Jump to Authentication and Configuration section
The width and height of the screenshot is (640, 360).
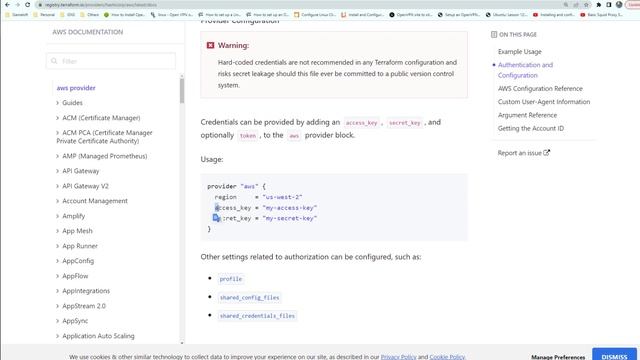coord(525,70)
